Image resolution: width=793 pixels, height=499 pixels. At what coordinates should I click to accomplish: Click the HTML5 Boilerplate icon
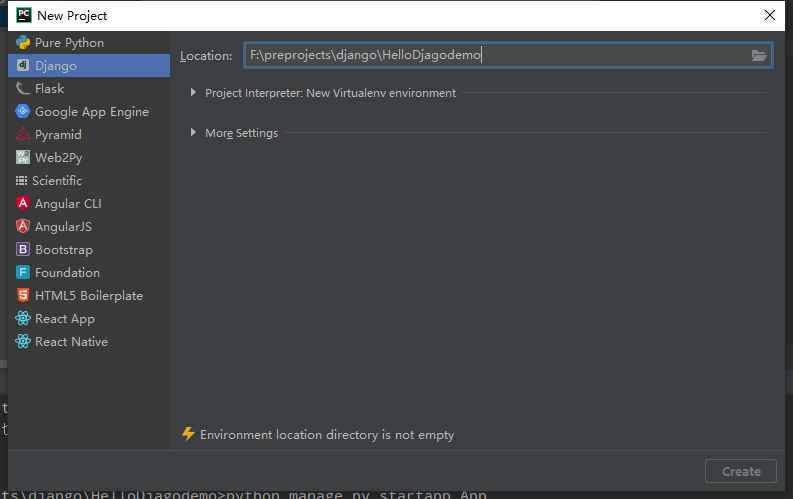point(23,295)
